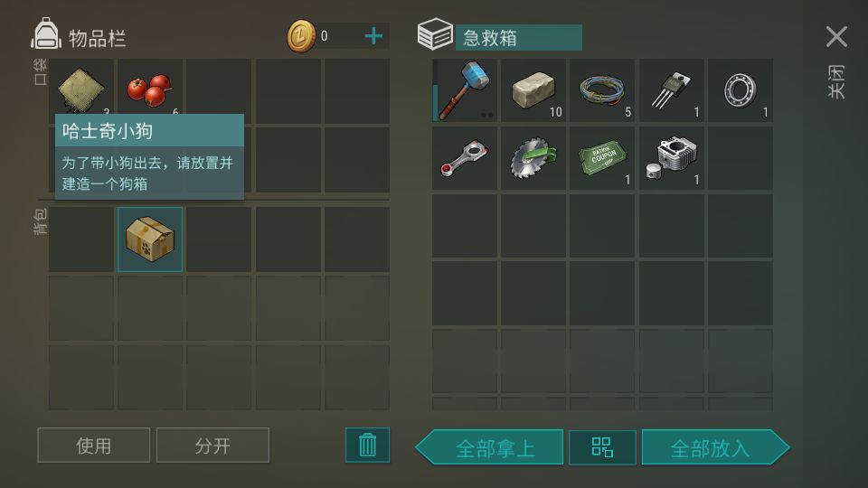Delete the item with the trash can button
The height and width of the screenshot is (488, 868).
[x=368, y=445]
